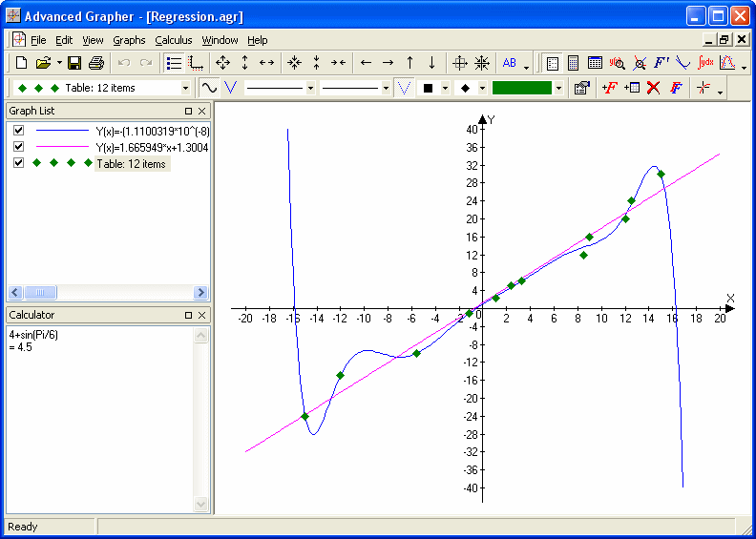Close the Calculator panel
756x539 pixels.
pyautogui.click(x=202, y=315)
